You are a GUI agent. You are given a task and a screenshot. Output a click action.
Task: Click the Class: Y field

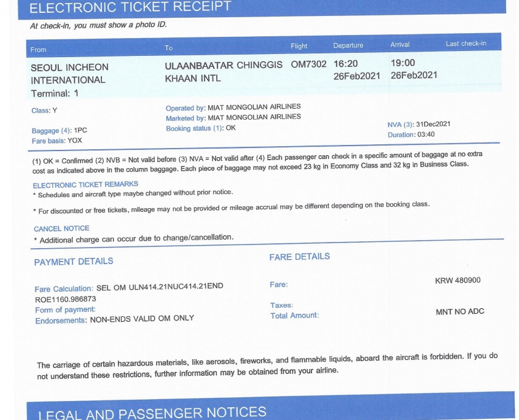click(x=44, y=111)
